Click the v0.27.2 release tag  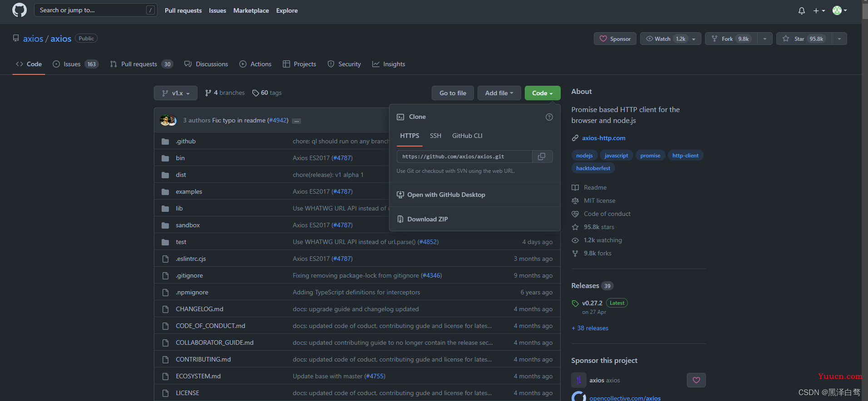[592, 303]
